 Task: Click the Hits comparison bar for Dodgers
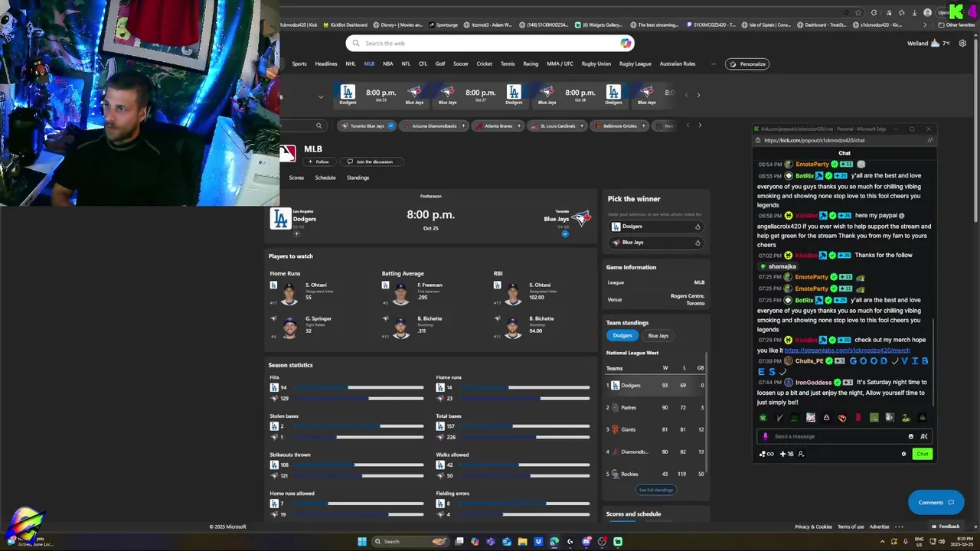358,387
